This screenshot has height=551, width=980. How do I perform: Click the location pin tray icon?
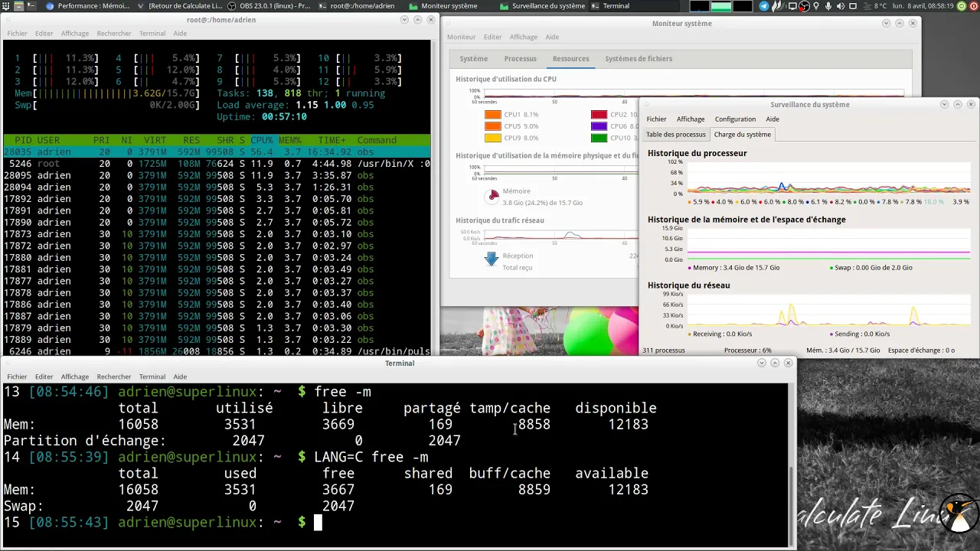coord(817,6)
